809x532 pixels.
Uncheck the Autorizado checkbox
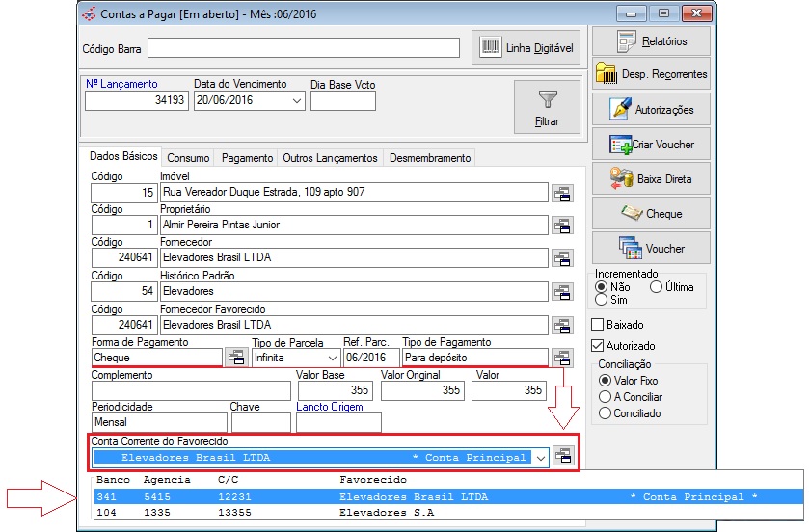(x=597, y=345)
